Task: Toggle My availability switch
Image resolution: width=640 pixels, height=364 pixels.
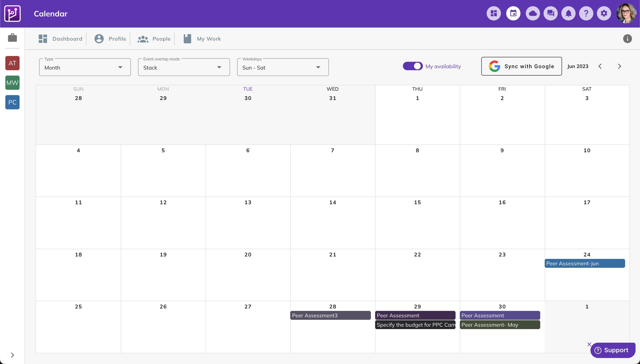Action: pyautogui.click(x=412, y=66)
